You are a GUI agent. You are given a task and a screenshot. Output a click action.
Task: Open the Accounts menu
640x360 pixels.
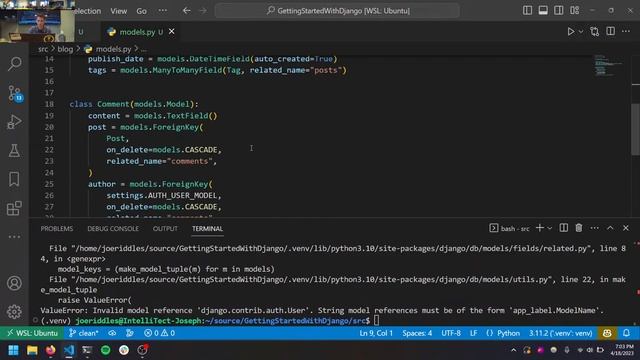click(x=15, y=283)
